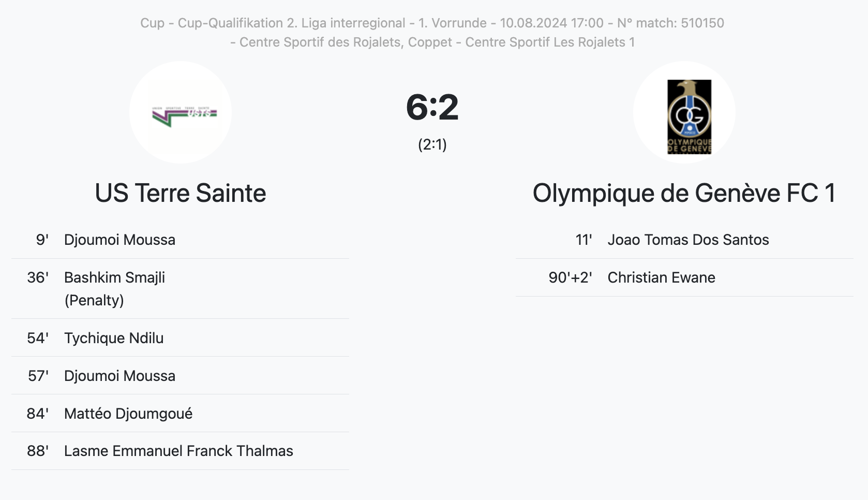Click the 36' minute marker
The width and height of the screenshot is (868, 500).
pos(38,277)
